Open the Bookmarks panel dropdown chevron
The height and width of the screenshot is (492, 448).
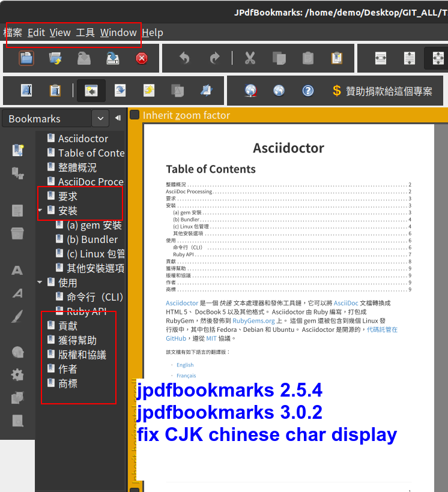tap(100, 119)
